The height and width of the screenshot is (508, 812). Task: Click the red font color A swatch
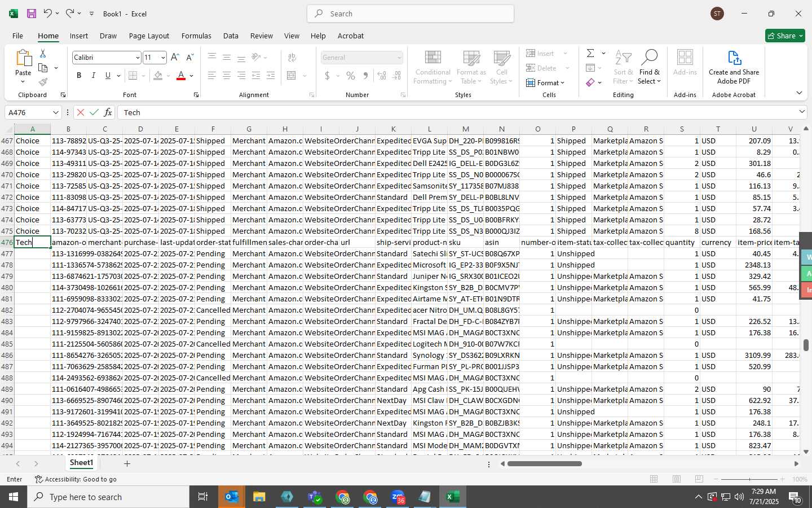pyautogui.click(x=181, y=76)
